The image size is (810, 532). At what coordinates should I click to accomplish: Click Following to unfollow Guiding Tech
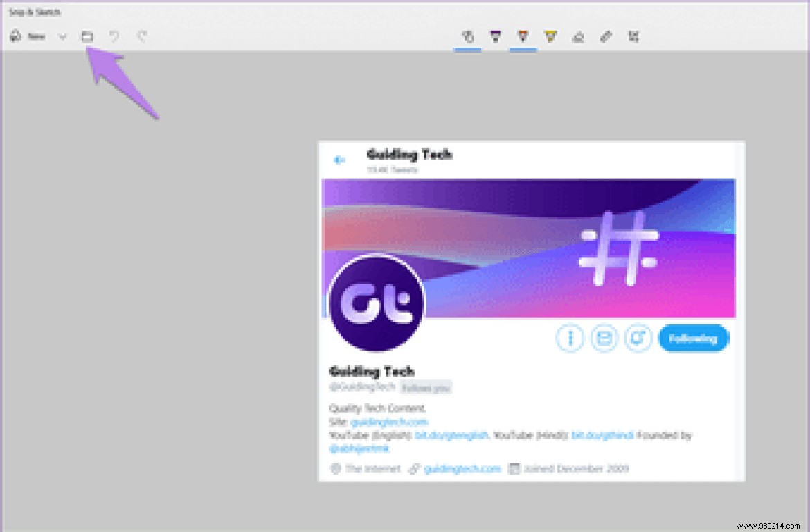693,338
